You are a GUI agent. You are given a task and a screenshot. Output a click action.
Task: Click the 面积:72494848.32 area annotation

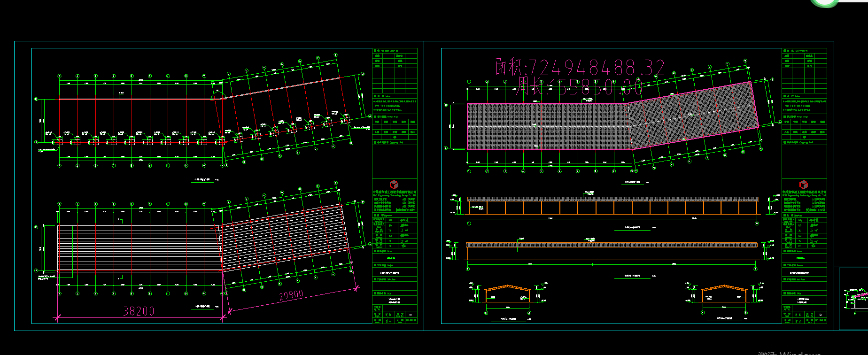point(580,68)
